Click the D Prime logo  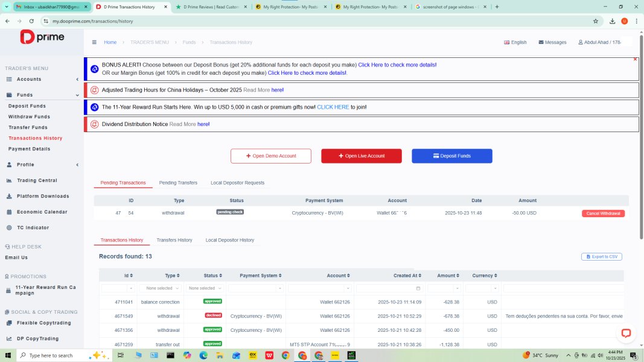click(x=42, y=37)
